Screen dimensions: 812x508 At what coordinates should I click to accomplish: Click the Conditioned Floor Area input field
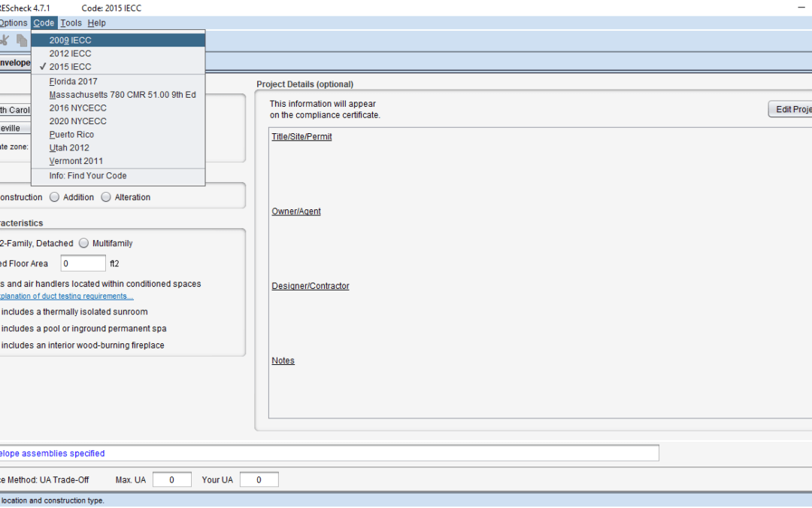pos(83,263)
